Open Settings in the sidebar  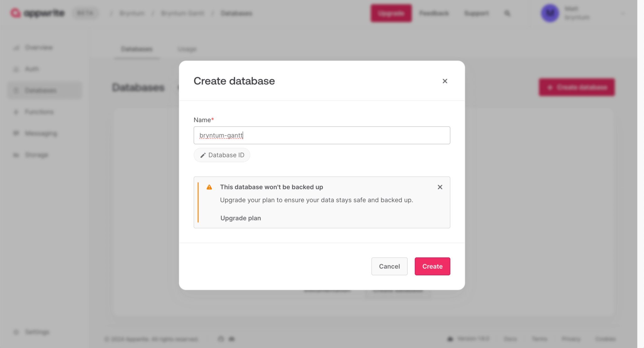click(37, 332)
